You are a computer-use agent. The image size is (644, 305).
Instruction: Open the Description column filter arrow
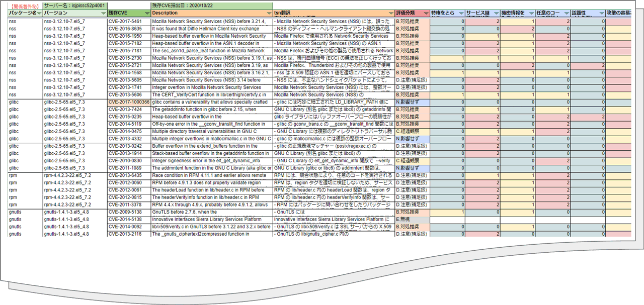(269, 14)
